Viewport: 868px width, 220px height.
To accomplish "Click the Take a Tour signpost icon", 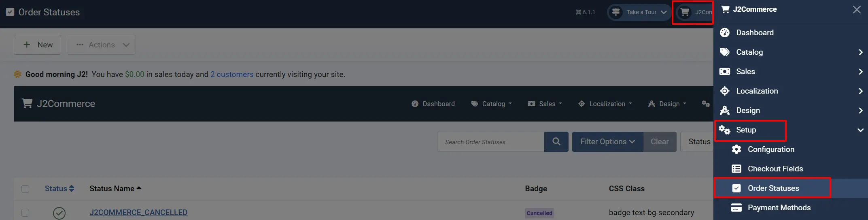I will [x=616, y=12].
